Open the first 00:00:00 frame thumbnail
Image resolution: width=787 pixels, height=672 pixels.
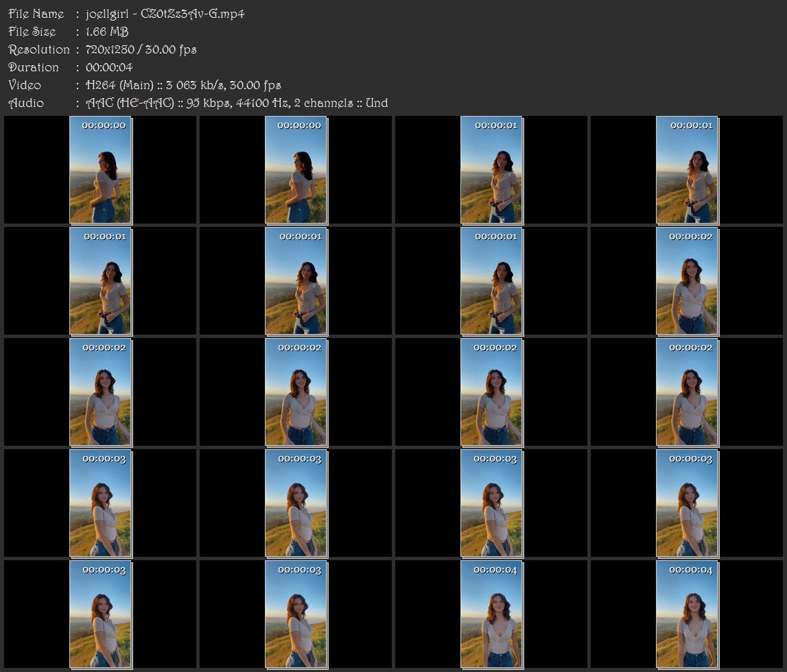point(100,170)
